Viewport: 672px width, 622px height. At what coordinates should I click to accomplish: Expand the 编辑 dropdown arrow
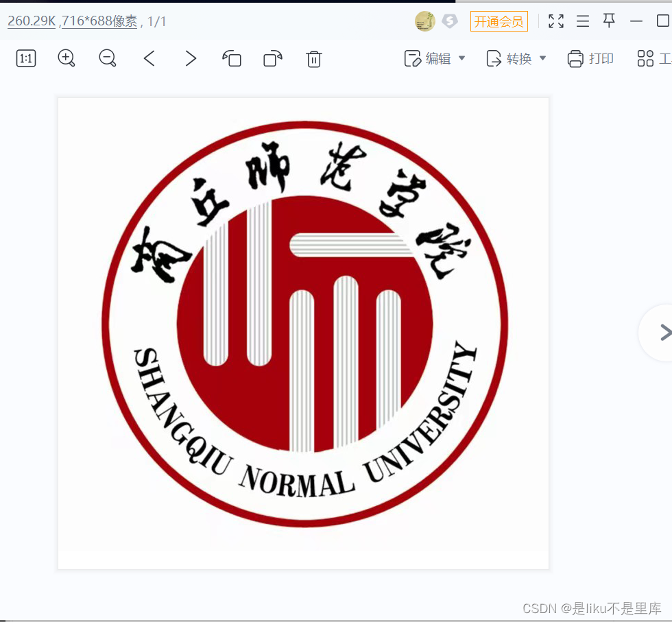click(x=461, y=58)
